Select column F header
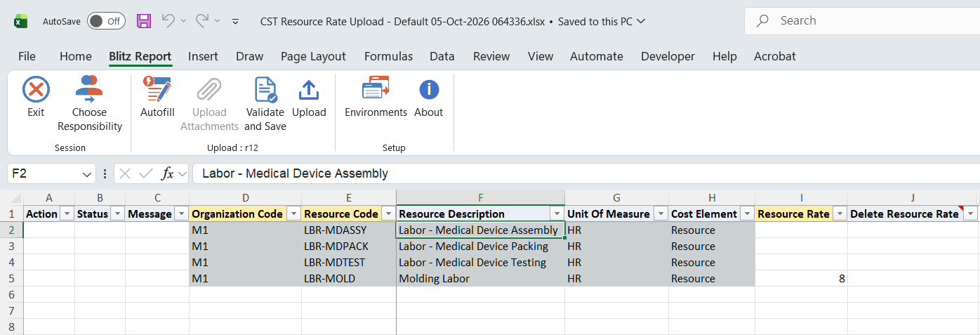 (481, 198)
